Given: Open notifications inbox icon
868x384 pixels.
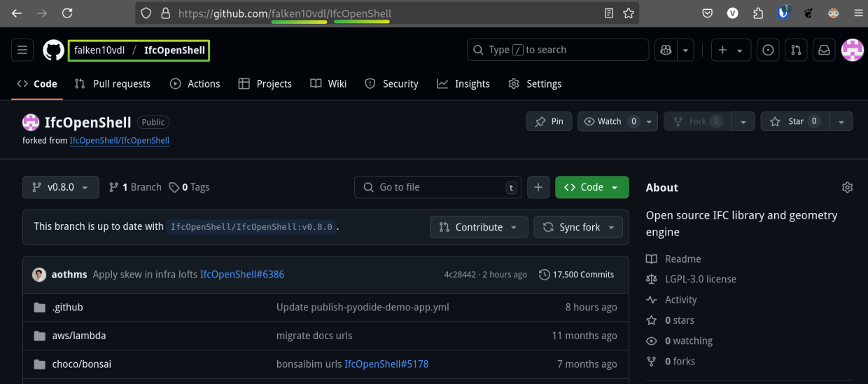Looking at the screenshot, I should click(x=824, y=50).
